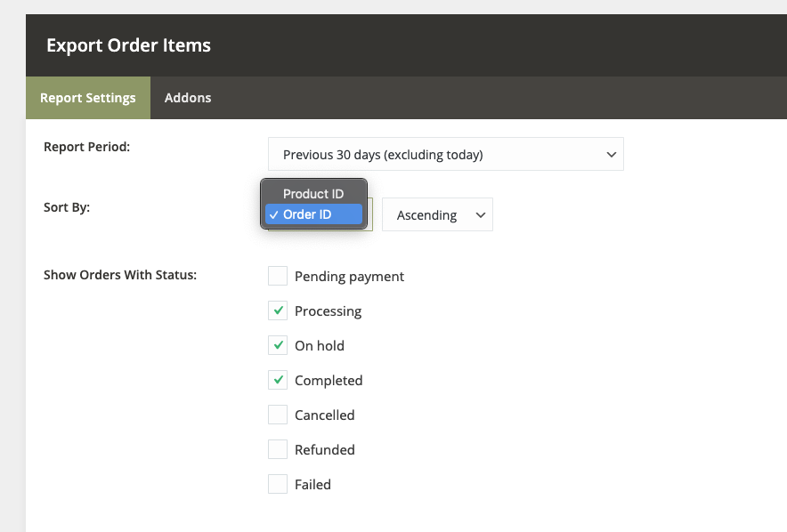The width and height of the screenshot is (787, 532).
Task: Choose Product ID in the sort list
Action: click(x=313, y=194)
